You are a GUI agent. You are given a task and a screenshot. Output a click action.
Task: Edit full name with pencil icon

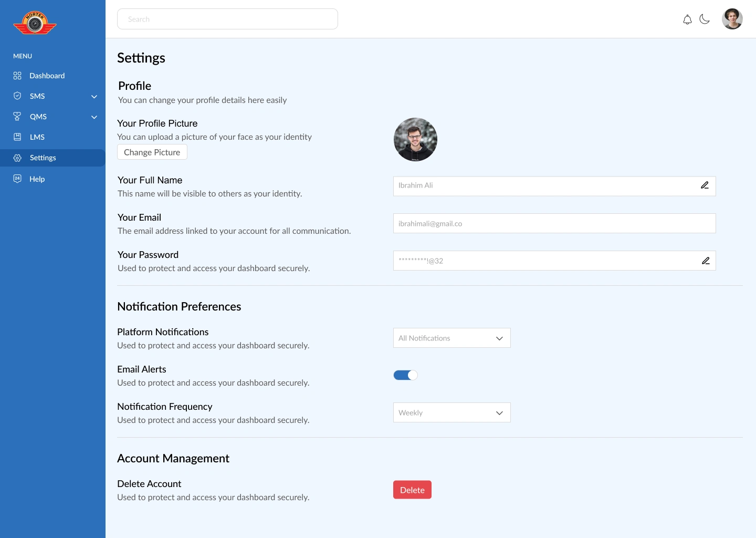coord(705,185)
